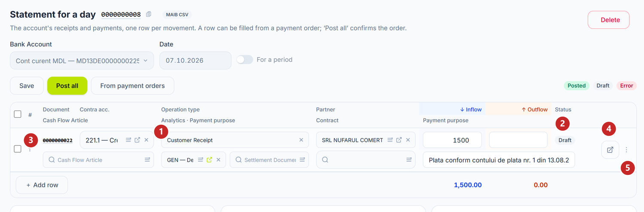This screenshot has width=644, height=212.
Task: Filter by the Error status tag
Action: (x=626, y=86)
